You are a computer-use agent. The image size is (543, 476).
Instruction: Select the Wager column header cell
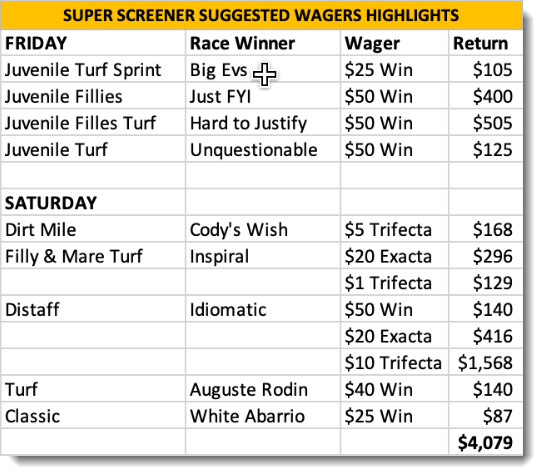coord(394,43)
